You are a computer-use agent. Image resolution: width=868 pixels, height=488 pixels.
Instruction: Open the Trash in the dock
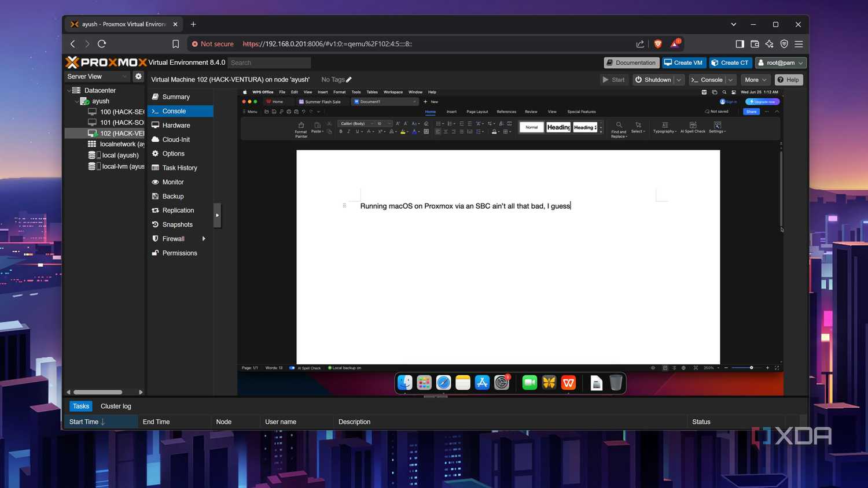[616, 382]
